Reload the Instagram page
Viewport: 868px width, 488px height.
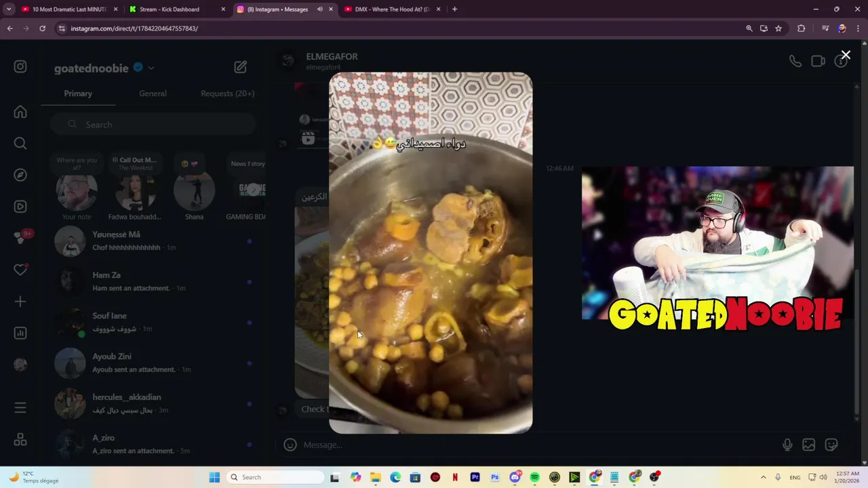click(x=42, y=28)
